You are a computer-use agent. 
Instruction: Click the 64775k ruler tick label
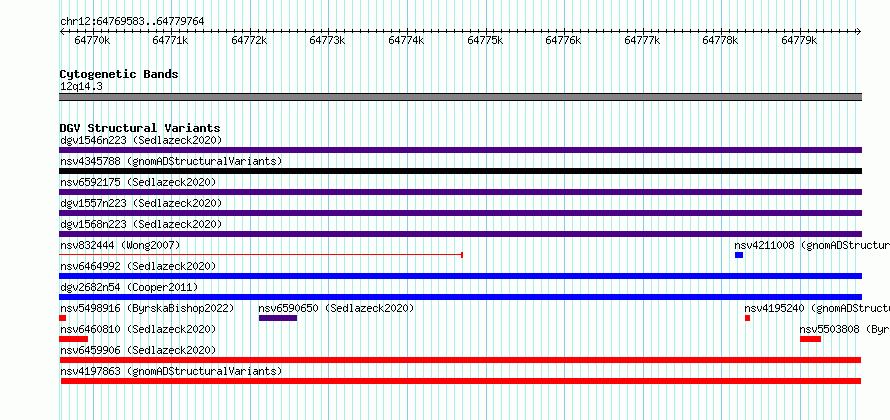485,40
